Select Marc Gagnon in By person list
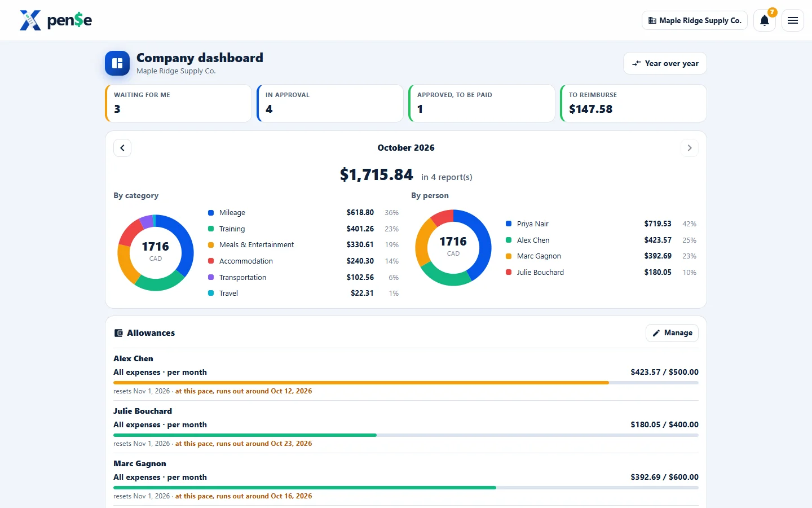 [539, 256]
